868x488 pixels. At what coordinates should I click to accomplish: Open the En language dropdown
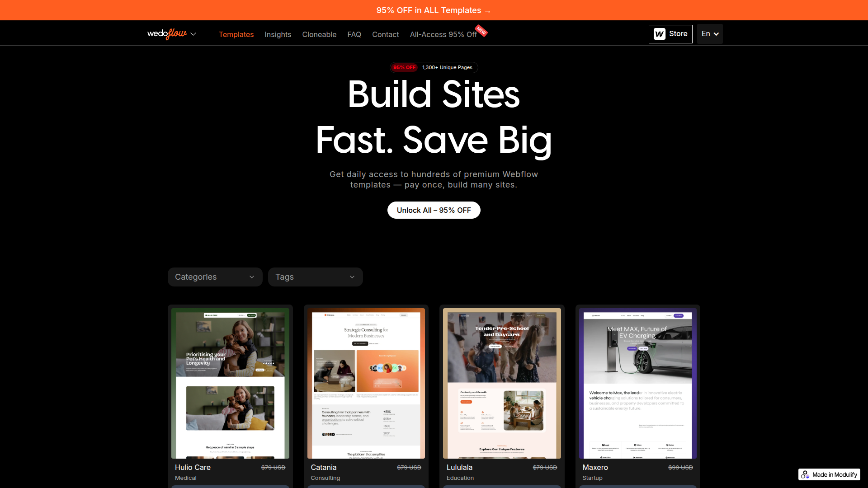coord(709,34)
